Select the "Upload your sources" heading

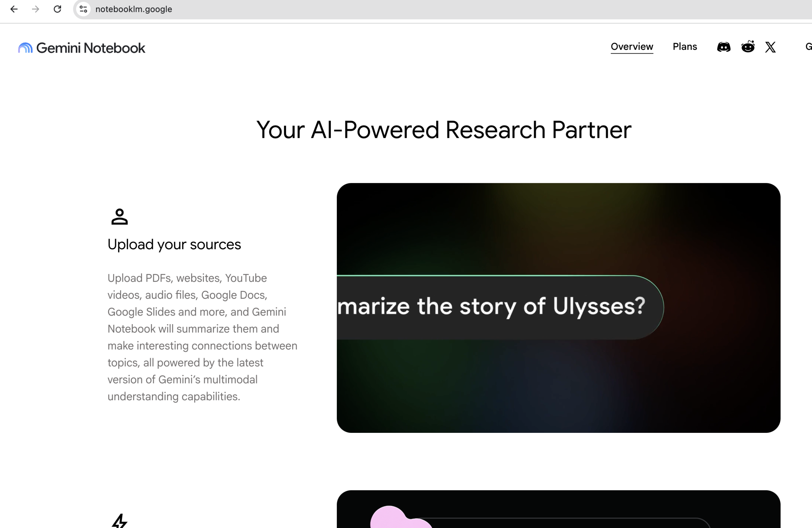pyautogui.click(x=174, y=244)
